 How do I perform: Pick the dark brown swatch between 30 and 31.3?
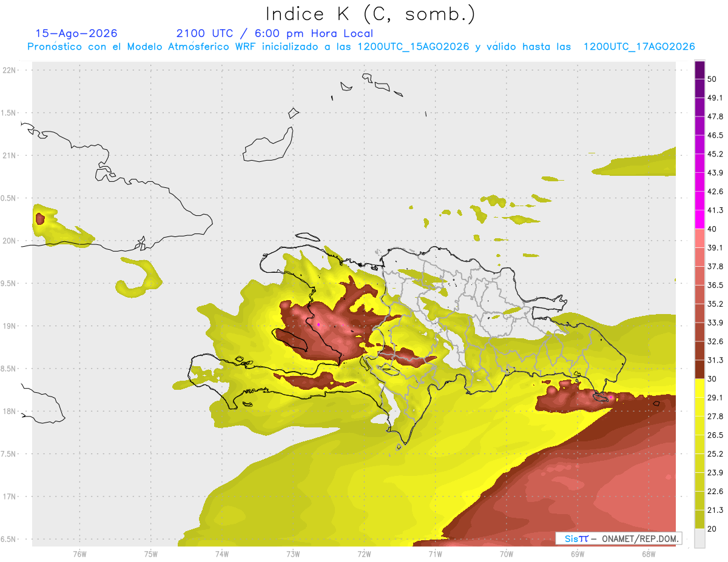coord(699,370)
